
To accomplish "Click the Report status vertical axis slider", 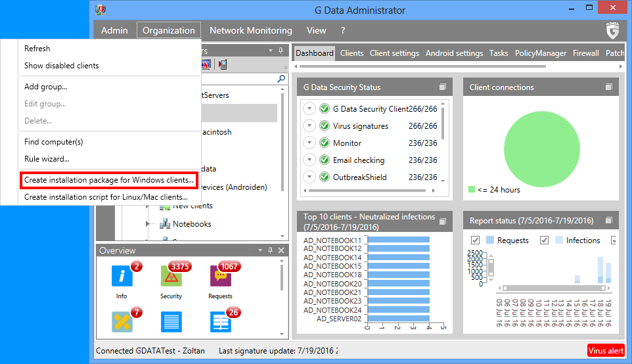I will pos(491,268).
